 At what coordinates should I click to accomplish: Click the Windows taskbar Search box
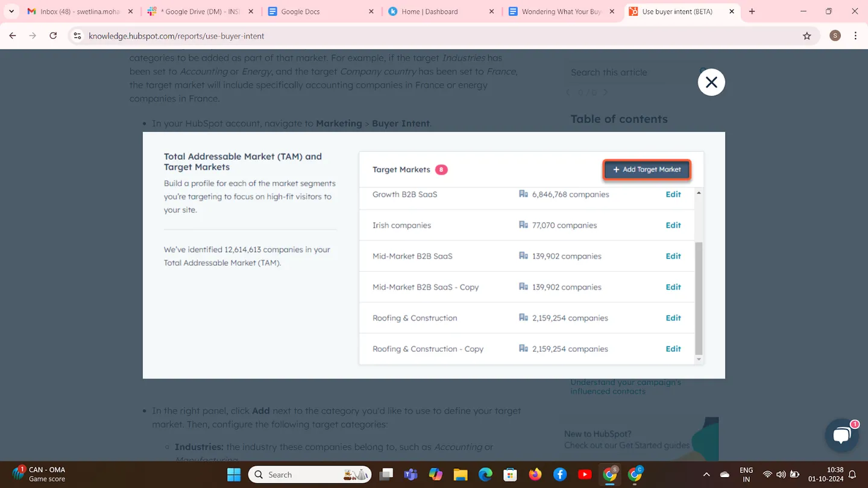point(310,475)
